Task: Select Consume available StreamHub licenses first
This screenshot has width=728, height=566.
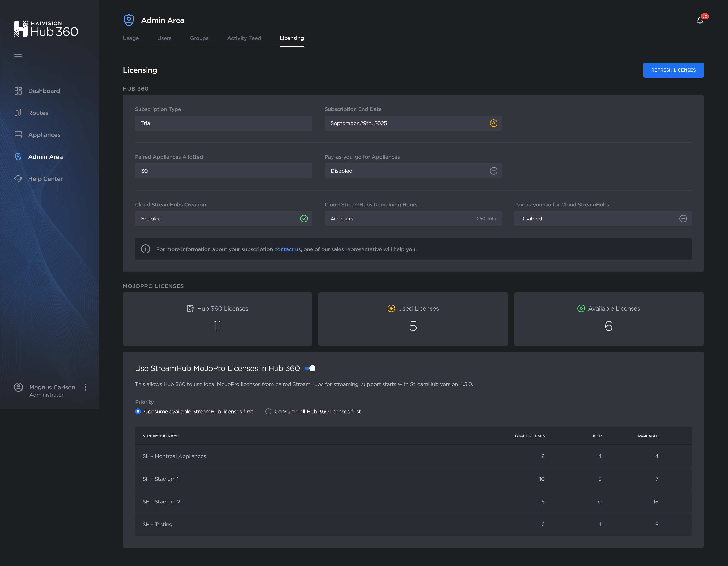Action: [138, 411]
